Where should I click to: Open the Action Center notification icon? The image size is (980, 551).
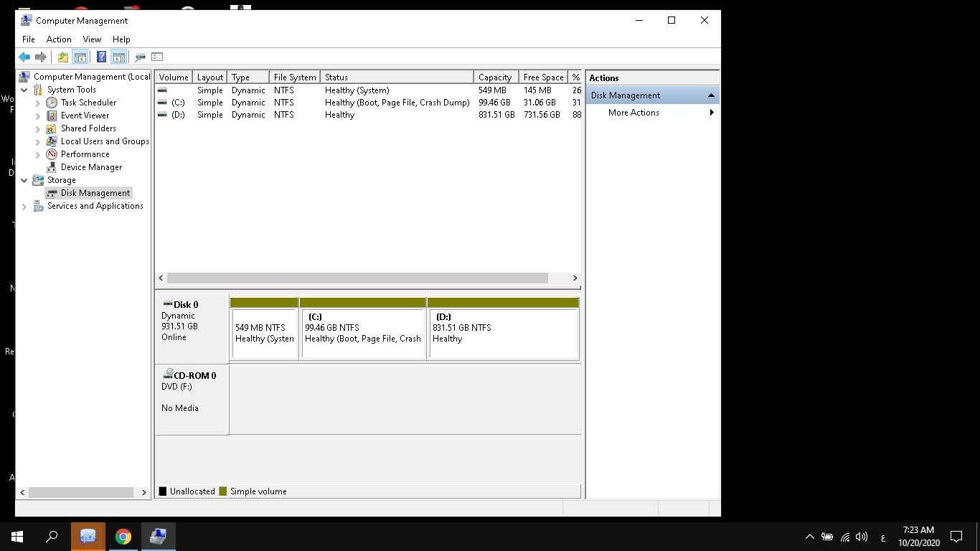tap(956, 537)
